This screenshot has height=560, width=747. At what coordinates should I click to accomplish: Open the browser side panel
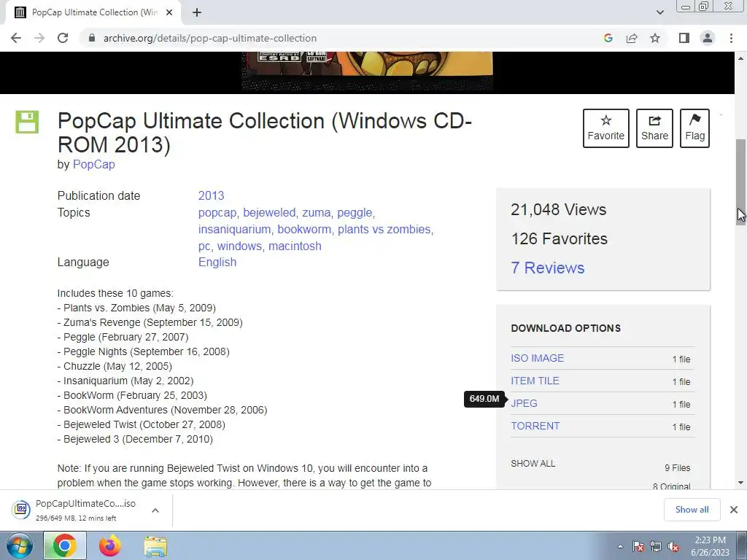[684, 38]
